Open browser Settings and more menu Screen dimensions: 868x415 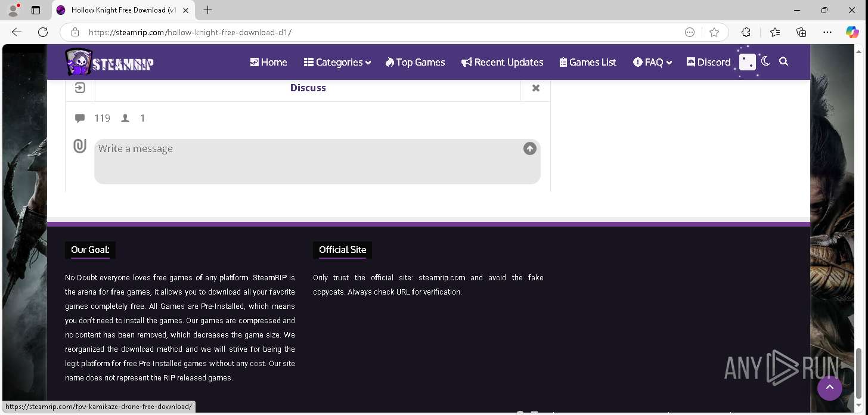pyautogui.click(x=827, y=32)
